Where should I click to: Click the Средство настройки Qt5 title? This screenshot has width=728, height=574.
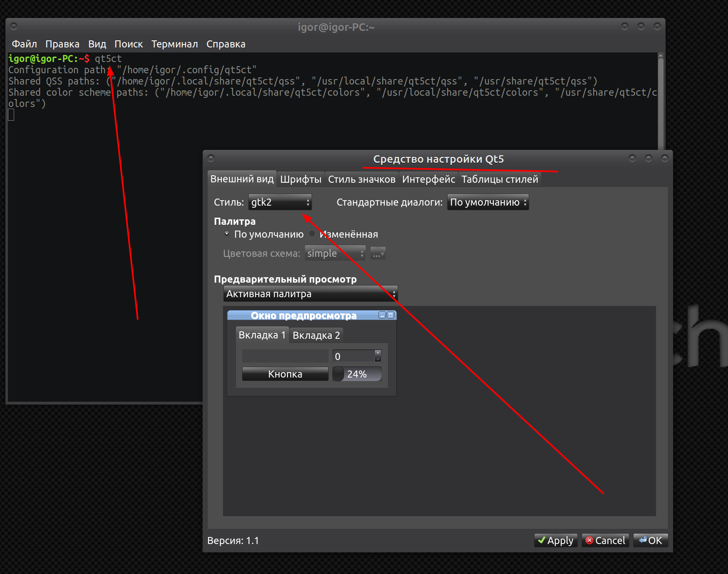tap(438, 159)
